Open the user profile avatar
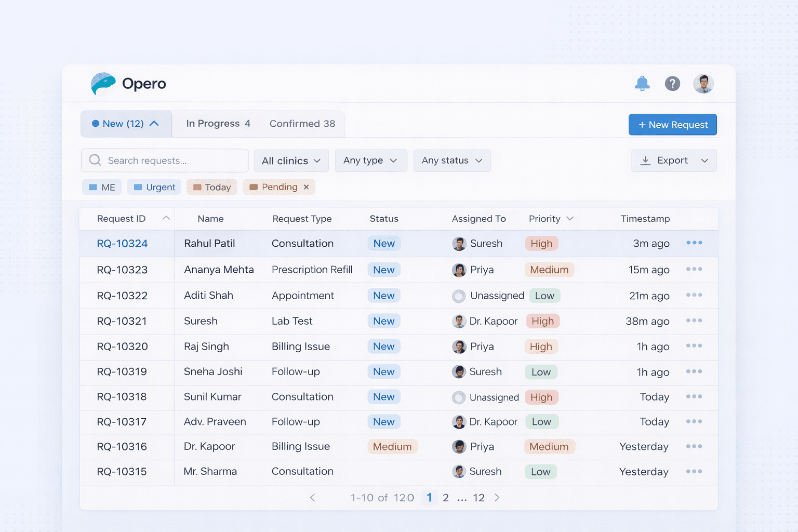798x532 pixels. [703, 83]
